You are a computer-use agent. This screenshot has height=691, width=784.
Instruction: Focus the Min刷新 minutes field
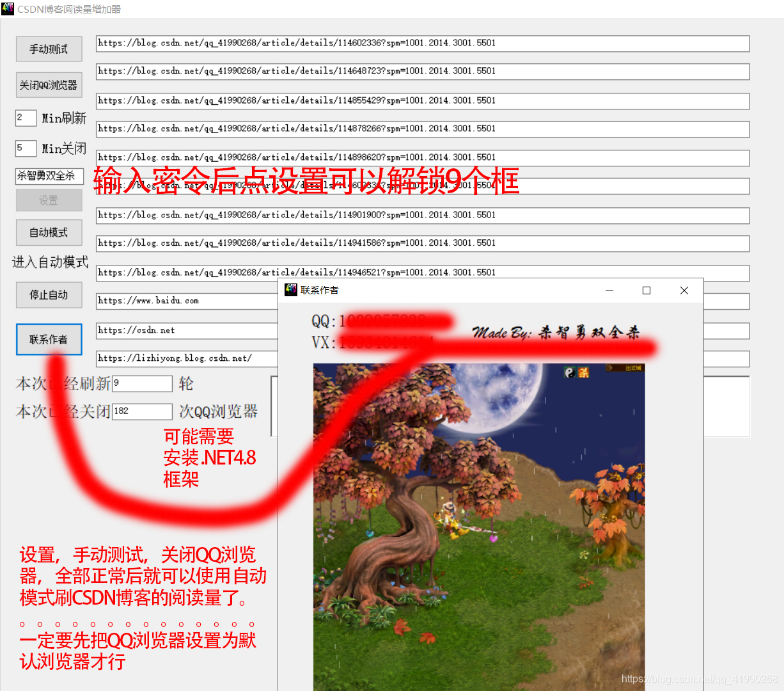(26, 118)
